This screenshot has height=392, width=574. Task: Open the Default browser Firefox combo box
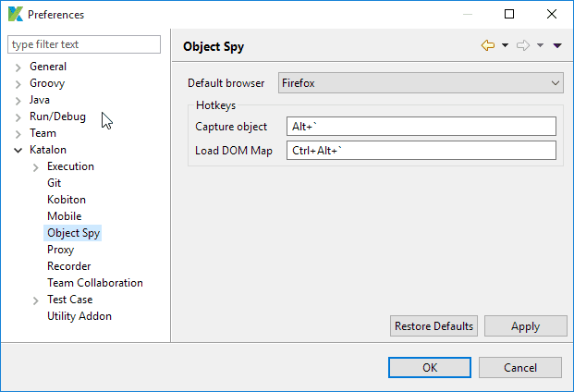[x=421, y=83]
